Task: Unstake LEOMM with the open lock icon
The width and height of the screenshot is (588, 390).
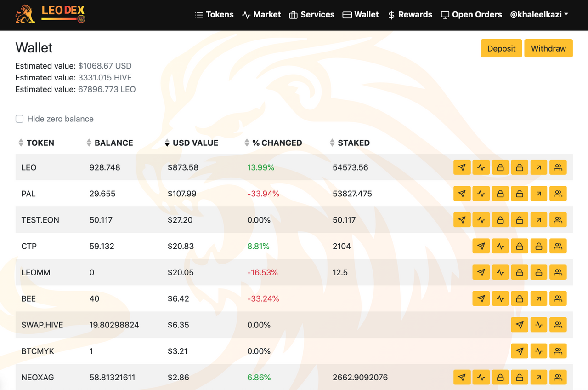Action: (539, 272)
